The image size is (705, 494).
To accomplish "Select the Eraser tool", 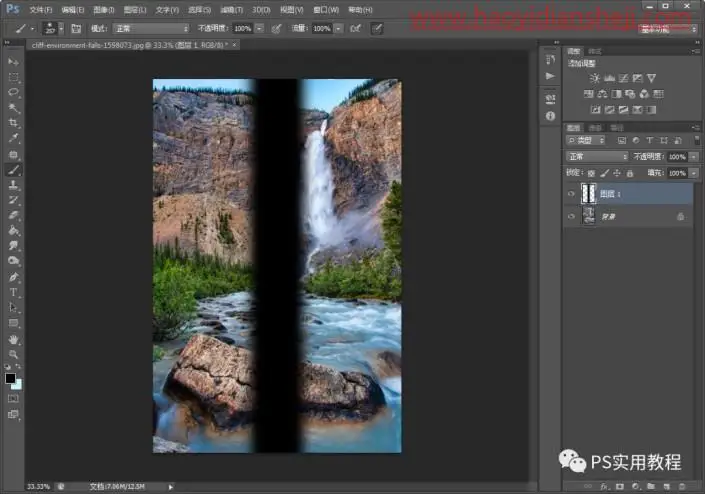I will click(13, 215).
